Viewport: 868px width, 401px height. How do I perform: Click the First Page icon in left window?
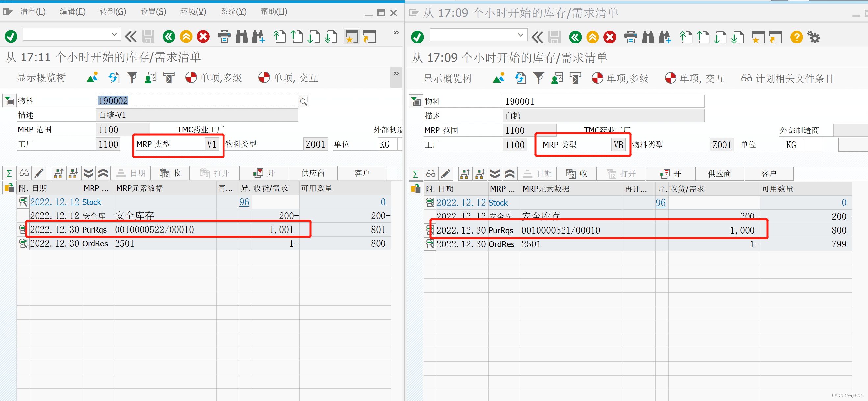279,36
